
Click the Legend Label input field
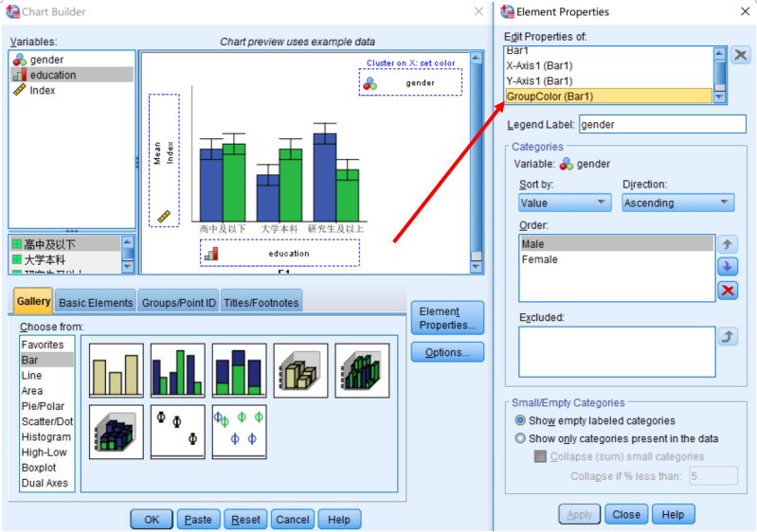(x=662, y=124)
